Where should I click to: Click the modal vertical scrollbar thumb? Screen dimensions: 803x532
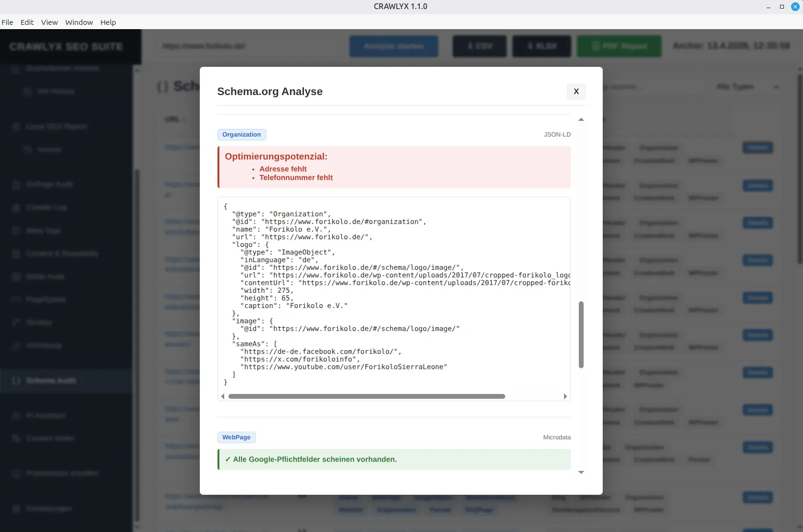581,334
